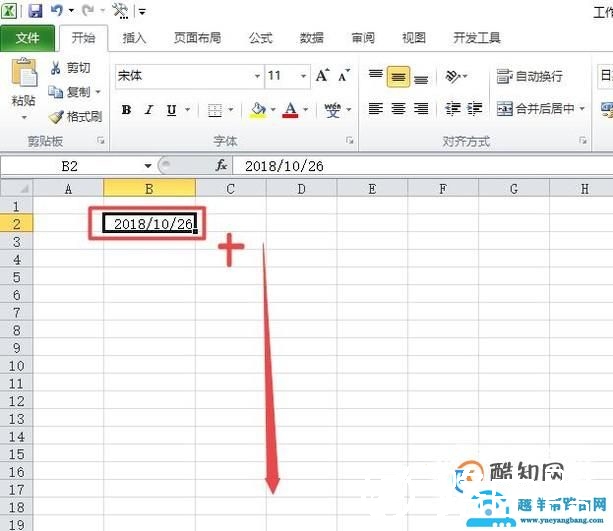Expand the font color dropdown arrow
The image size is (613, 531).
(x=305, y=110)
